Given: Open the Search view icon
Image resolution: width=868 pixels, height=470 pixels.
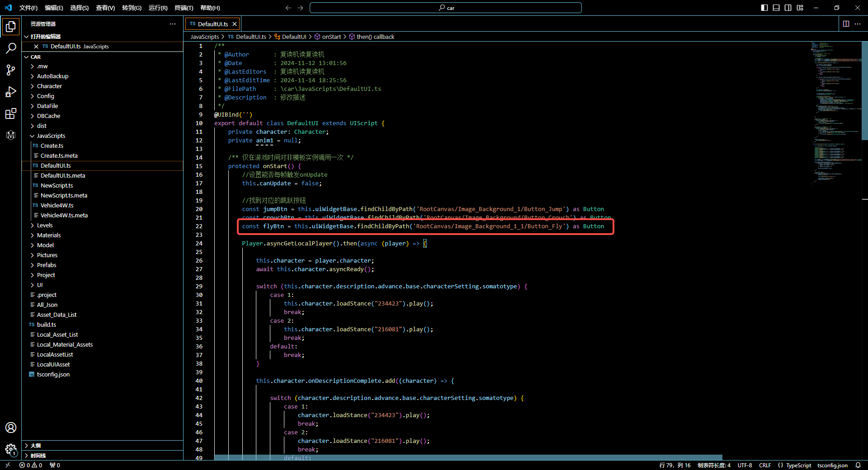Looking at the screenshot, I should [x=11, y=48].
